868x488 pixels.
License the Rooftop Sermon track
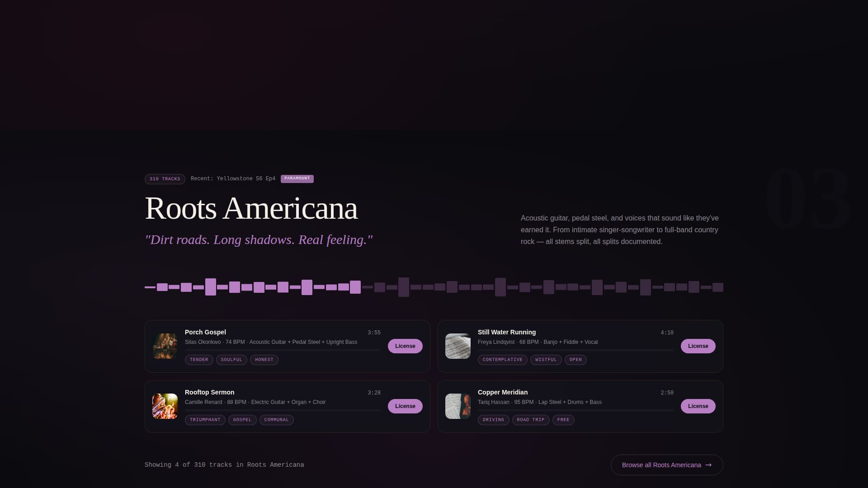pos(405,406)
